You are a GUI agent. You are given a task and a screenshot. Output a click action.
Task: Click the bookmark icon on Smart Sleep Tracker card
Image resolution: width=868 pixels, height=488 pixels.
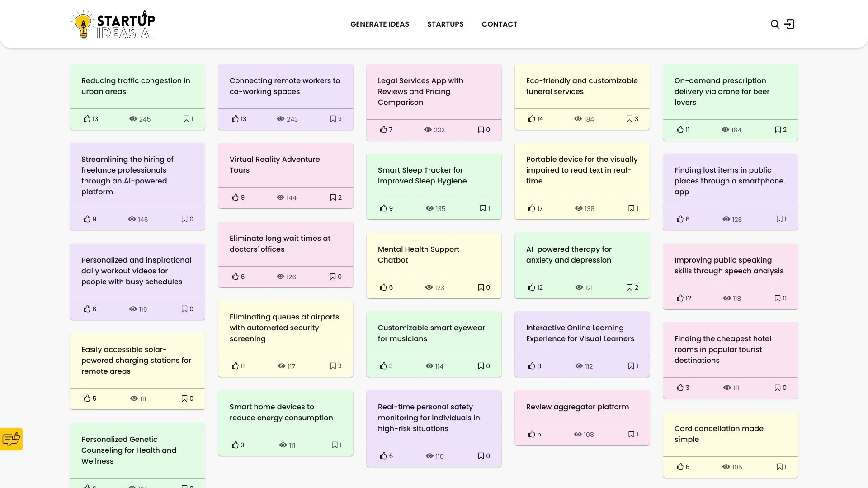pyautogui.click(x=482, y=208)
